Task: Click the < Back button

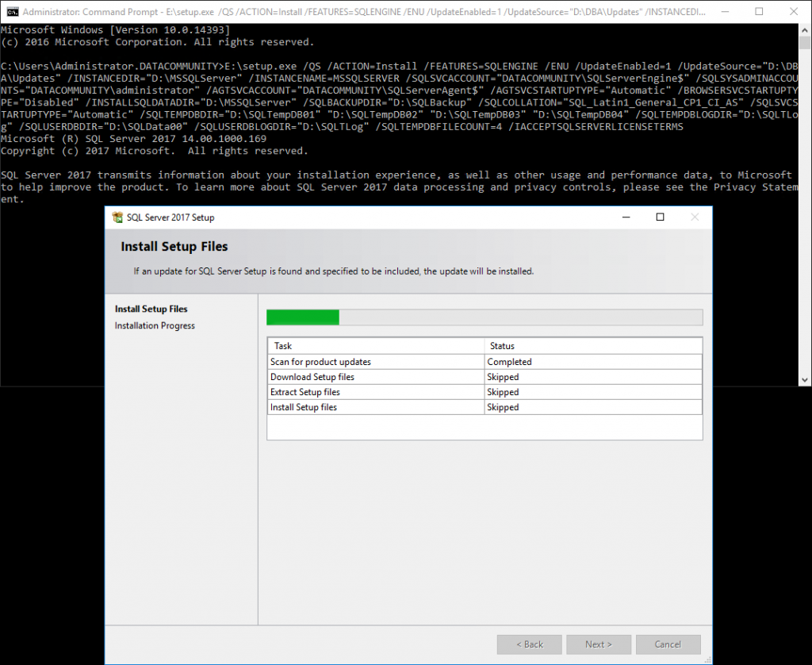Action: pos(529,644)
